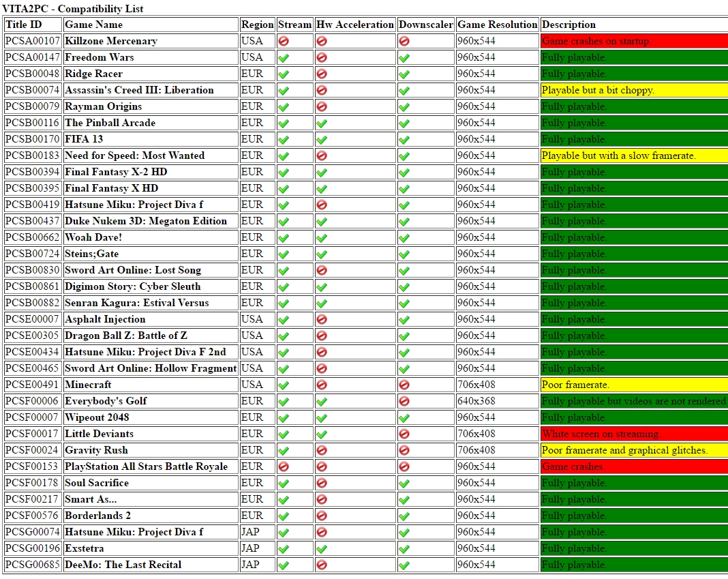The height and width of the screenshot is (579, 728).
Task: Click game name Hatsune Miku: Project Diva F 2nd
Action: click(145, 352)
